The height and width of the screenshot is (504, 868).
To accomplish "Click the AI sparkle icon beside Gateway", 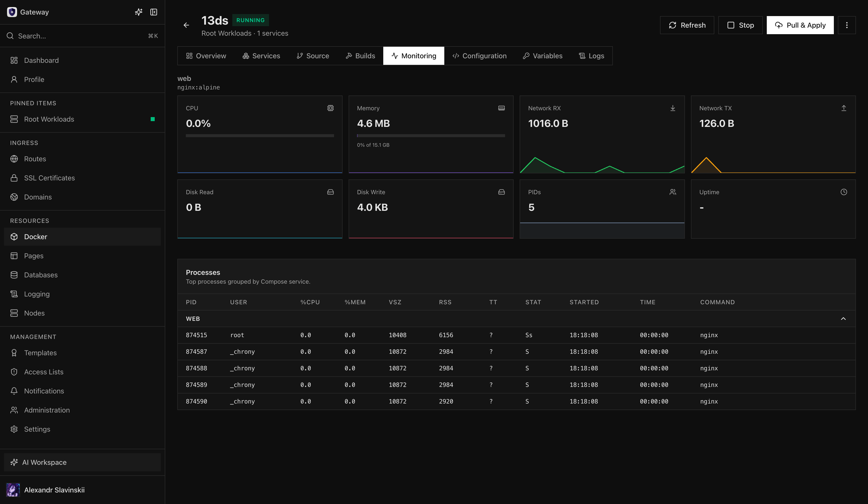I will [138, 12].
